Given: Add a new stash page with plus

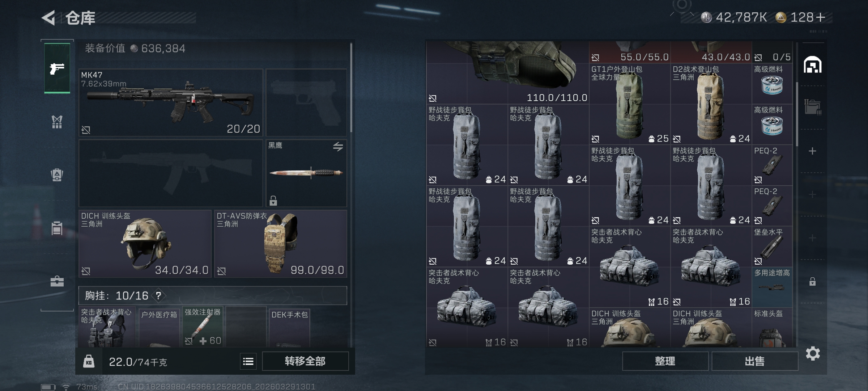Looking at the screenshot, I should (812, 151).
